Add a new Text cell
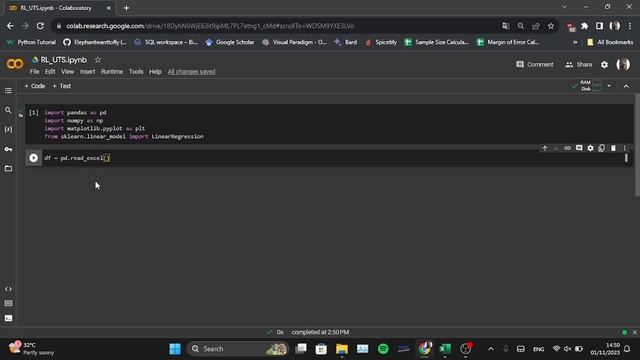 point(62,86)
